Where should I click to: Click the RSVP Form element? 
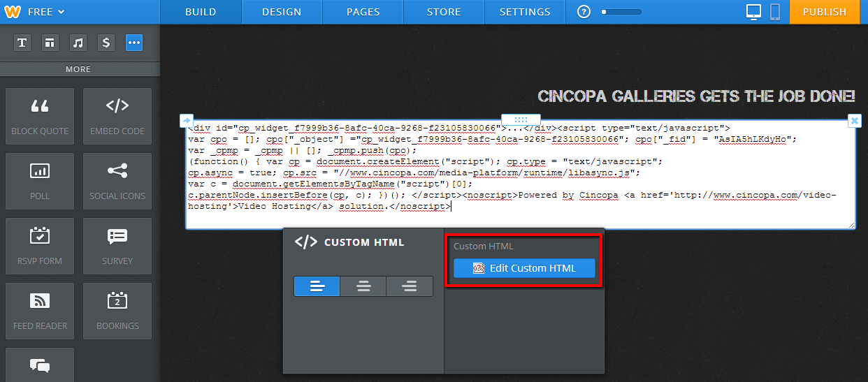[x=40, y=246]
